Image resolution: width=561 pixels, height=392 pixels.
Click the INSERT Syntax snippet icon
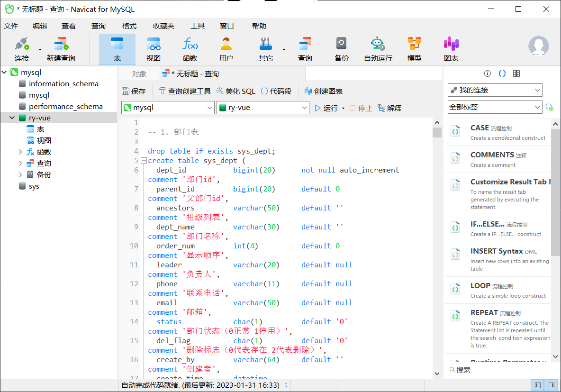455,255
